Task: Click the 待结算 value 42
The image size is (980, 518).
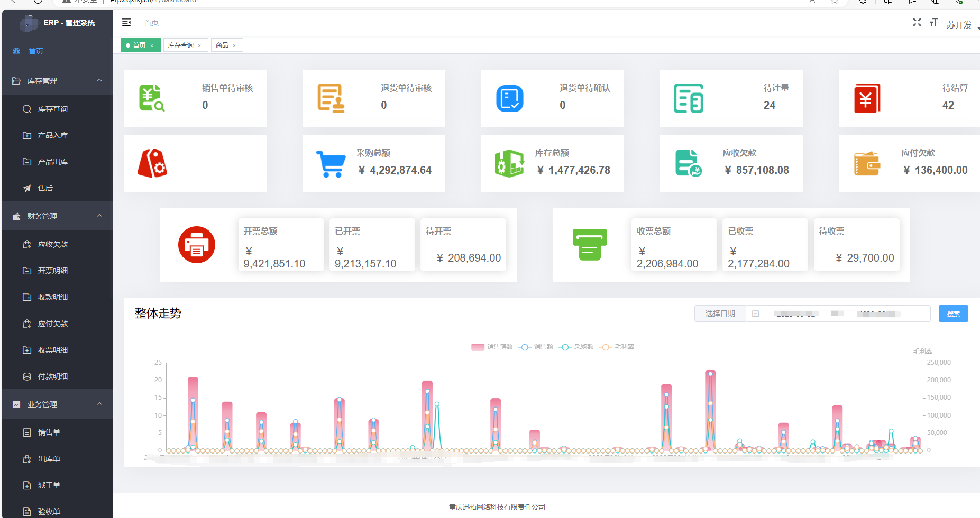Action: tap(948, 105)
